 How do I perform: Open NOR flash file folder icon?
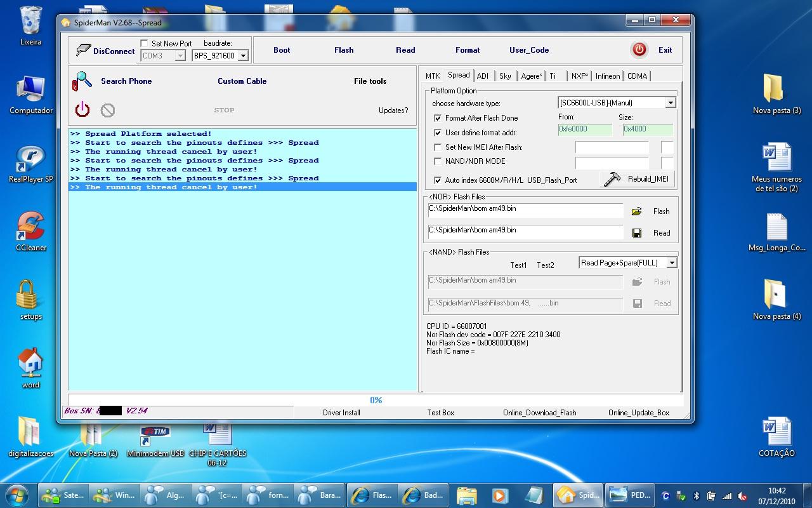637,211
